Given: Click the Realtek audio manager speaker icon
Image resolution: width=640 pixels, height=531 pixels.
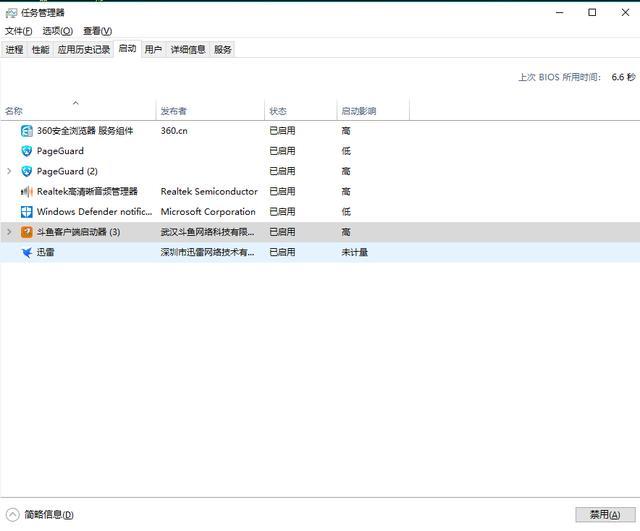Looking at the screenshot, I should (x=27, y=191).
